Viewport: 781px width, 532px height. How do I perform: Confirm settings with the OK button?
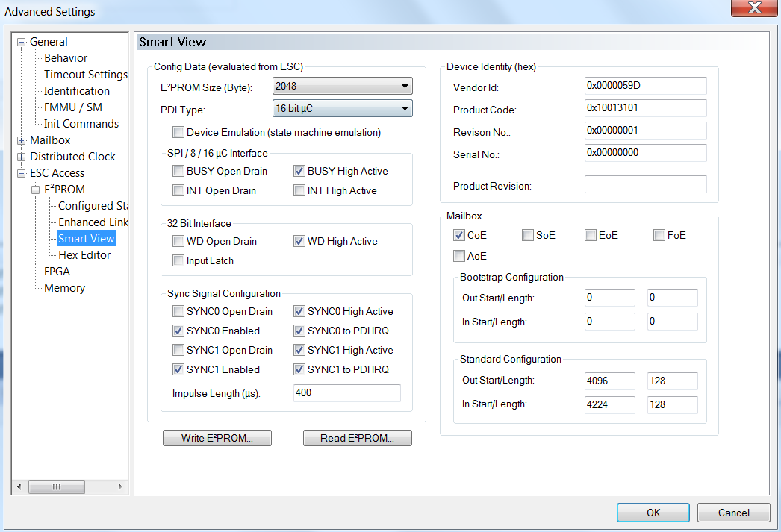(x=653, y=513)
